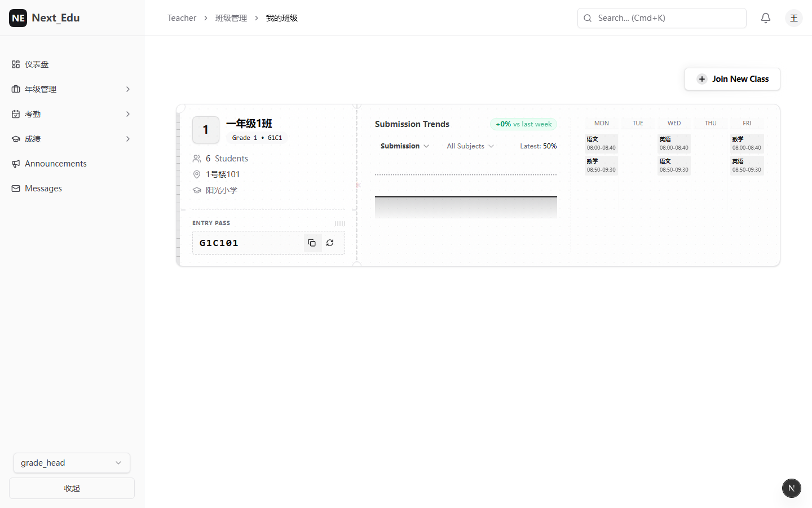Viewport: 812px width, 508px height.
Task: Click the +0% vs last week badge
Action: (524, 124)
